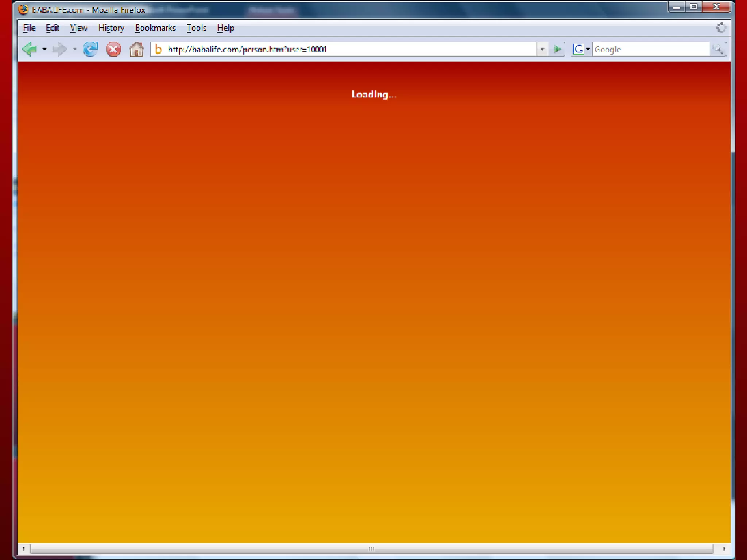Reload the page with Refresh icon
747x560 pixels.
(x=90, y=49)
